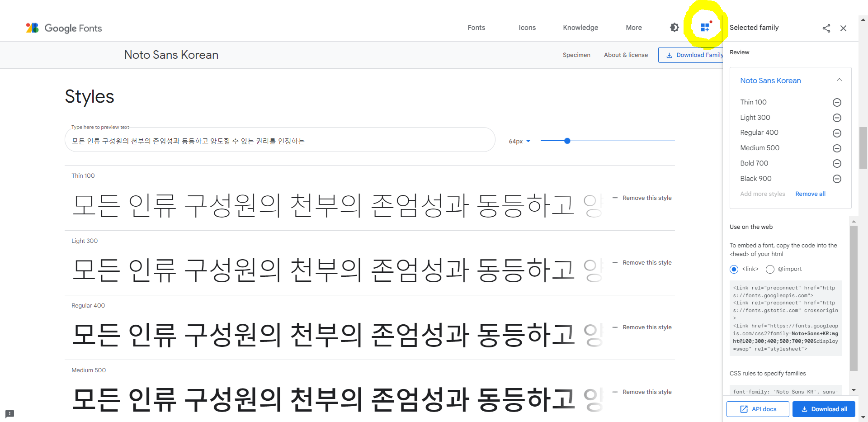Remove Light 300 in the selected-family list
Viewport: 868px width, 422px height.
tap(837, 118)
